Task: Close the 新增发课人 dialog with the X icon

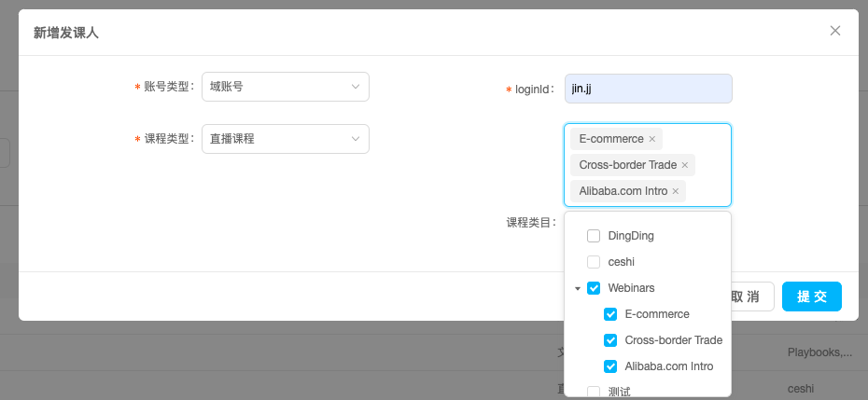Action: (834, 31)
